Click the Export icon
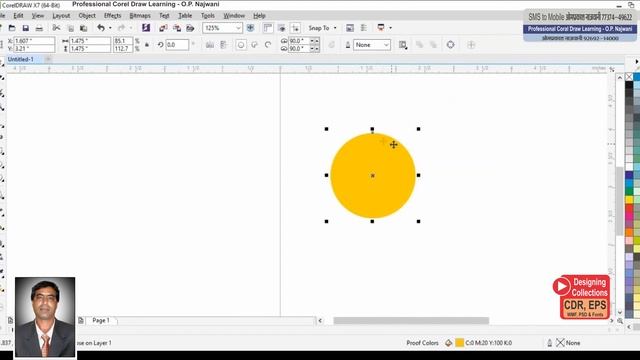 click(x=177, y=28)
